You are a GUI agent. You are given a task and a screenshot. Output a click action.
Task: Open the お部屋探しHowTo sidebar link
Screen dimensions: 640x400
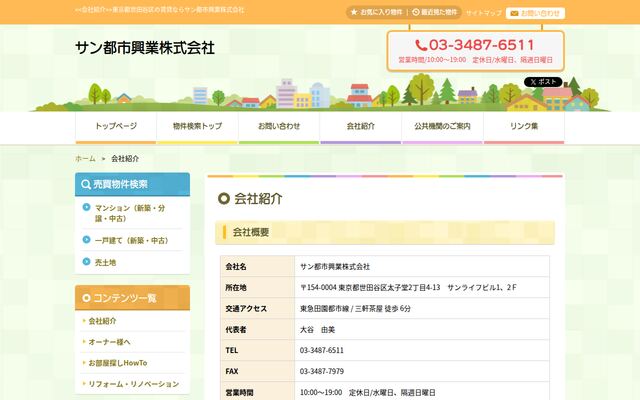coord(118,363)
